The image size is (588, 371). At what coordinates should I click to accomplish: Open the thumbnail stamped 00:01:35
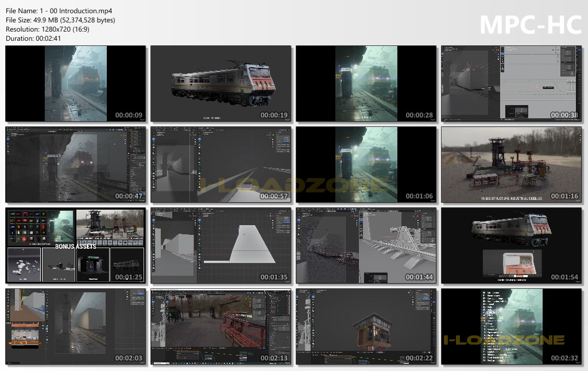(x=221, y=246)
